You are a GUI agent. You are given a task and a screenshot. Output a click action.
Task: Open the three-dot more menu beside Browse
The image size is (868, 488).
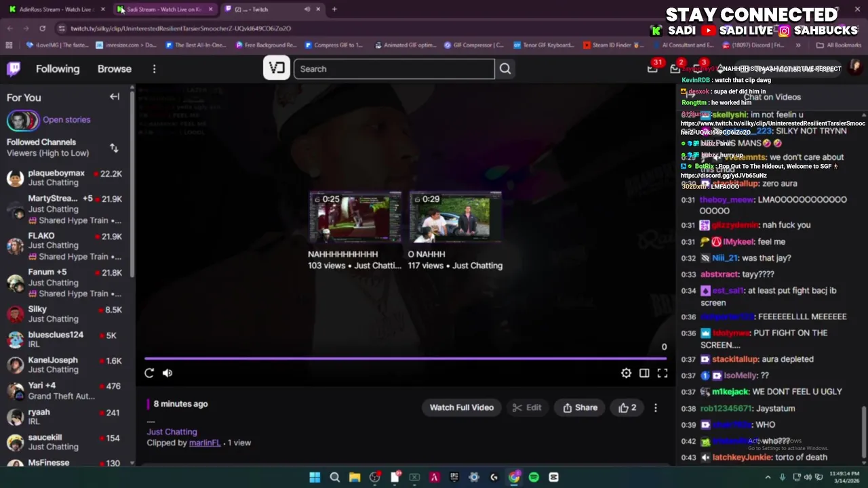pyautogui.click(x=154, y=69)
